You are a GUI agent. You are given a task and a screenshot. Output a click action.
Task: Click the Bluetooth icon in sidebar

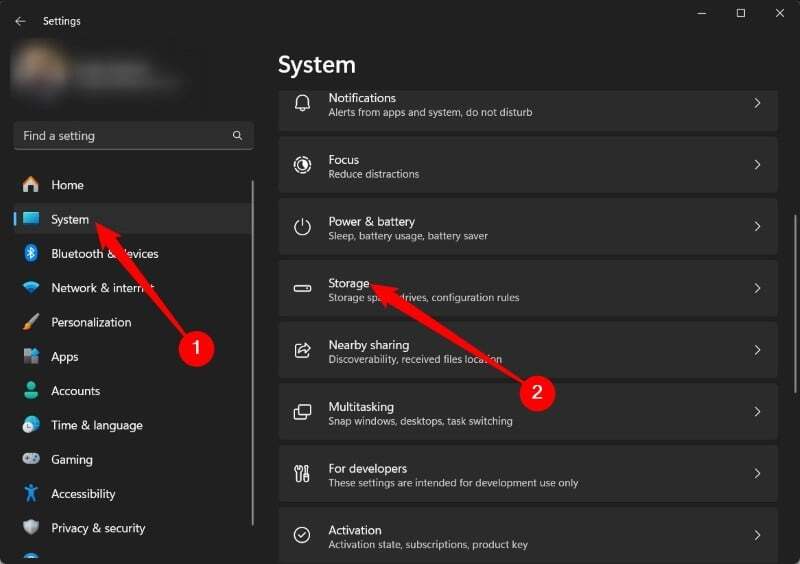pyautogui.click(x=31, y=253)
